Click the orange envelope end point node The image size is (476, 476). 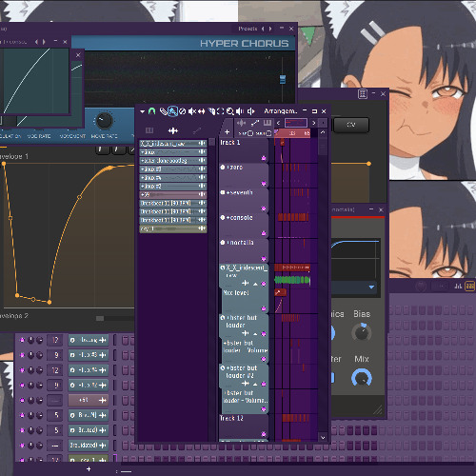[368, 164]
